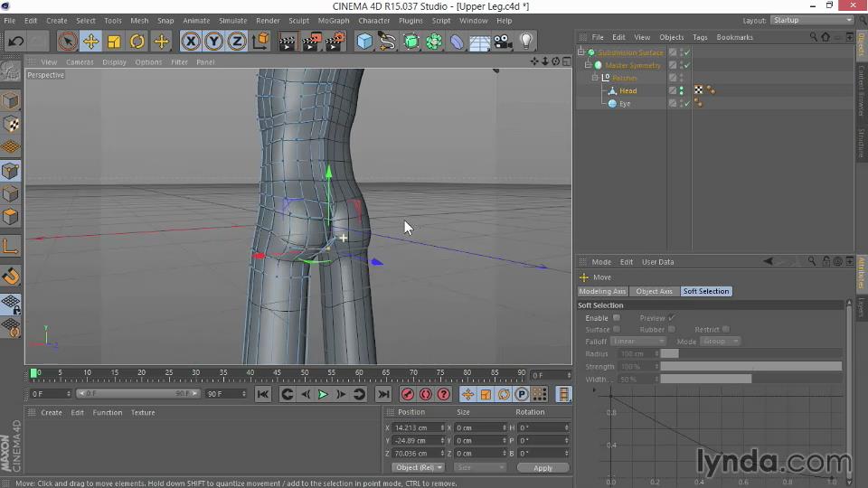Collapse the Subdivision Surface tree node
This screenshot has height=488, width=868.
pos(580,52)
